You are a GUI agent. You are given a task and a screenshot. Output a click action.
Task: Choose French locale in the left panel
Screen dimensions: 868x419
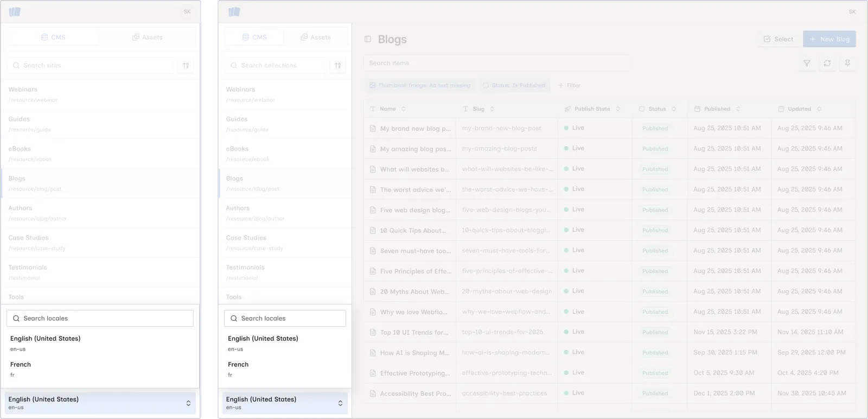[x=100, y=369]
